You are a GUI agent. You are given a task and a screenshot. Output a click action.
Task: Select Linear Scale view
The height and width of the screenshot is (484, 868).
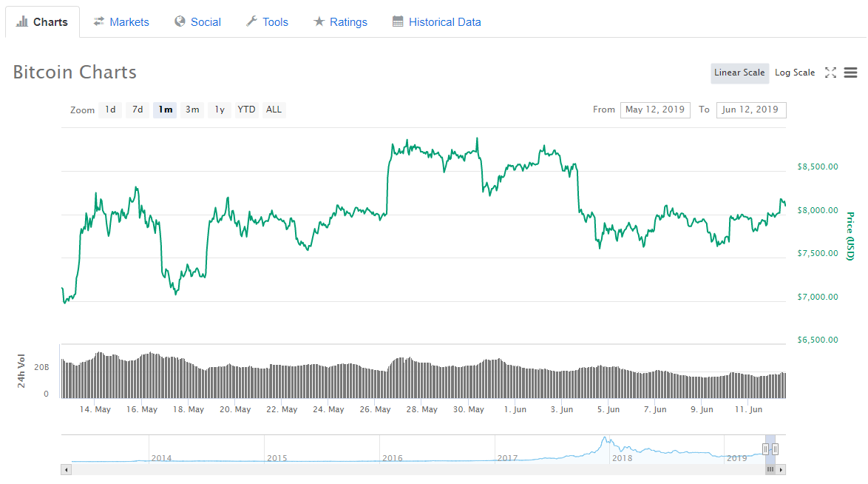click(x=739, y=73)
